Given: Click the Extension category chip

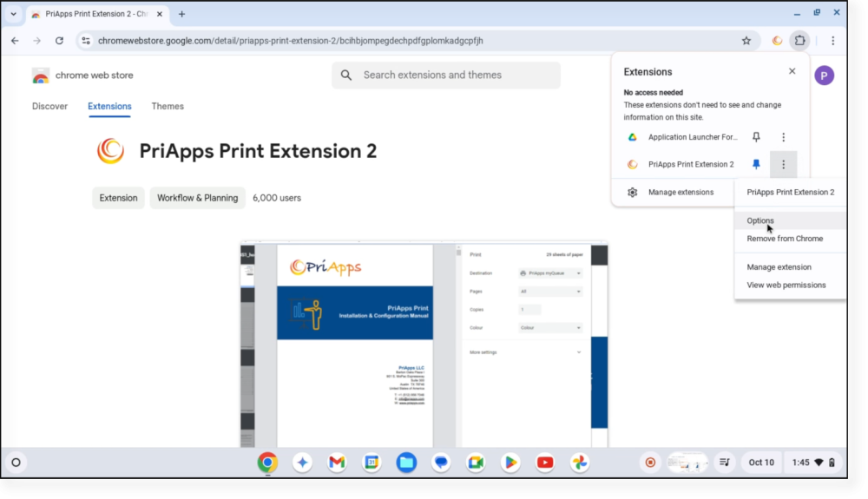Looking at the screenshot, I should (x=118, y=198).
